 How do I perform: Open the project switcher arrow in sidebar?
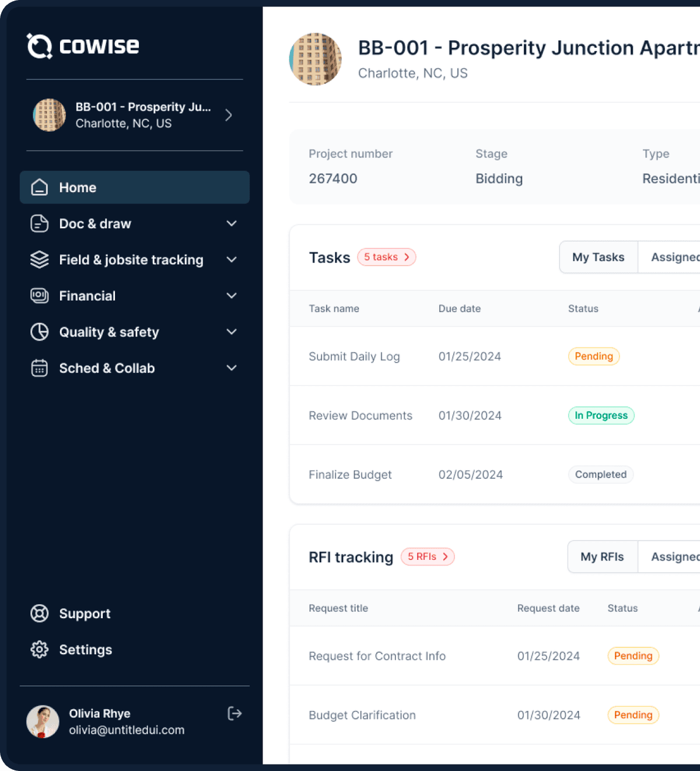coord(229,115)
